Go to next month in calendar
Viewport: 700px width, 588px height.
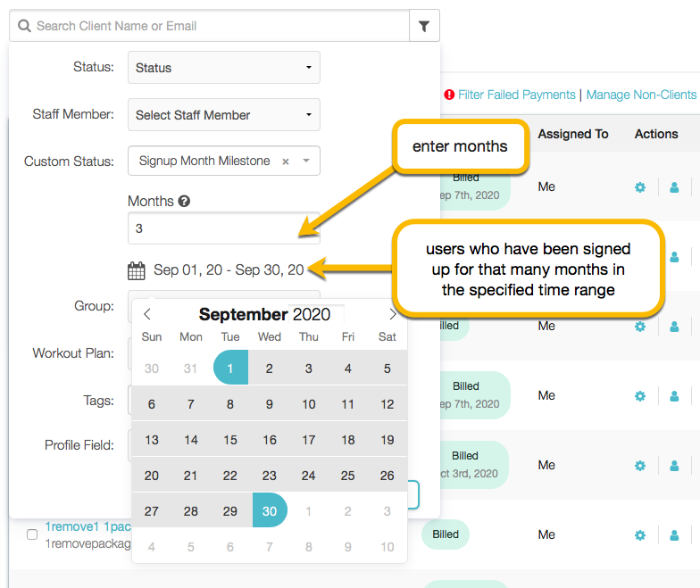pos(393,314)
